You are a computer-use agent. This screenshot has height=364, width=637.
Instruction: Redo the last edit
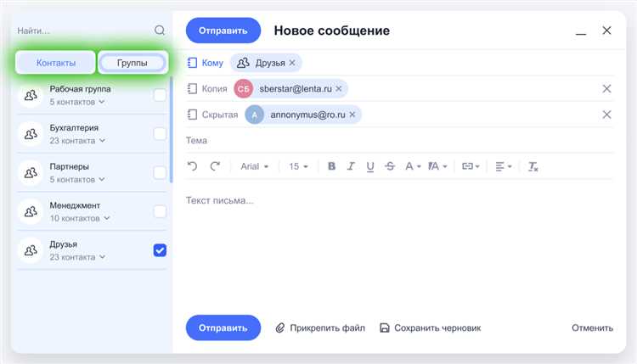(x=215, y=166)
